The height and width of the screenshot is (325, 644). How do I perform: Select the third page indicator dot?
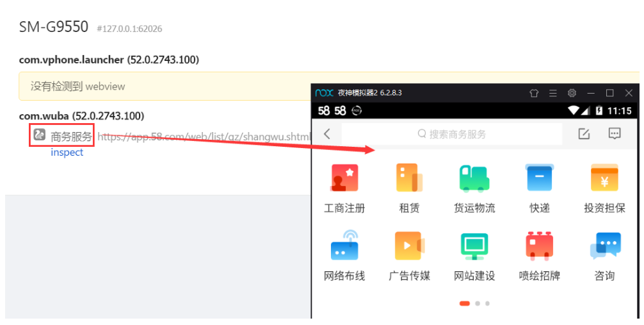click(487, 303)
